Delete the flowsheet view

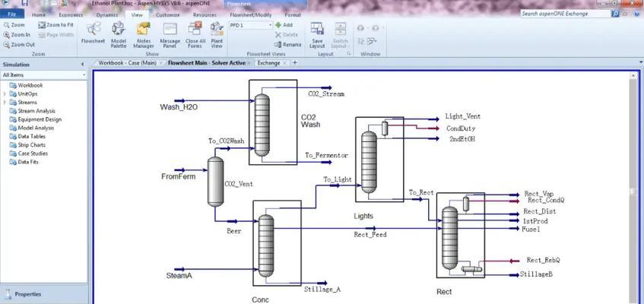(287, 35)
